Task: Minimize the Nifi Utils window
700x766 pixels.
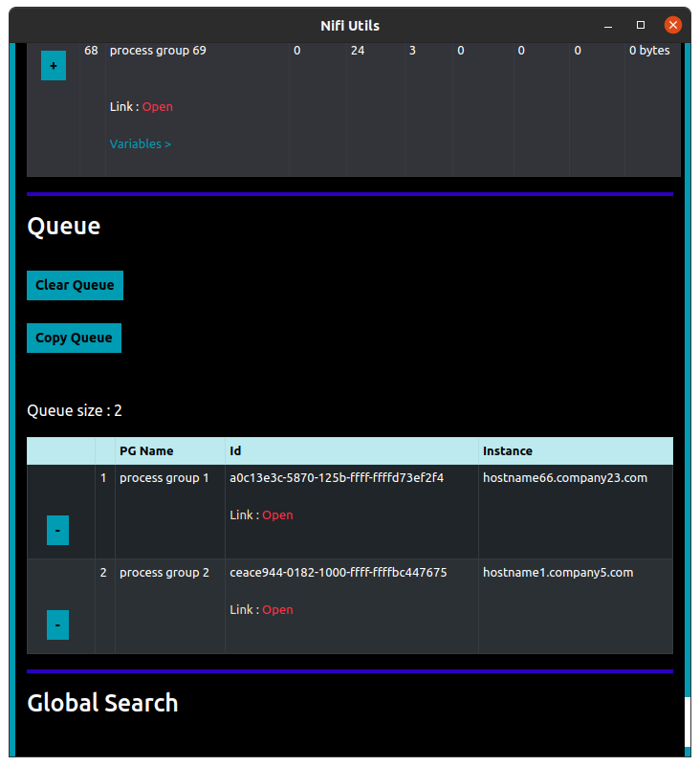Action: coord(608,25)
